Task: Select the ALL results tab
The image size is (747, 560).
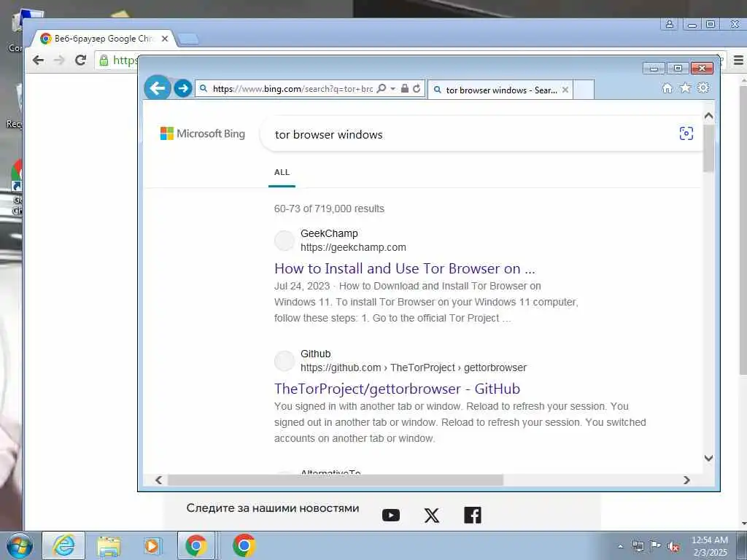Action: click(282, 172)
